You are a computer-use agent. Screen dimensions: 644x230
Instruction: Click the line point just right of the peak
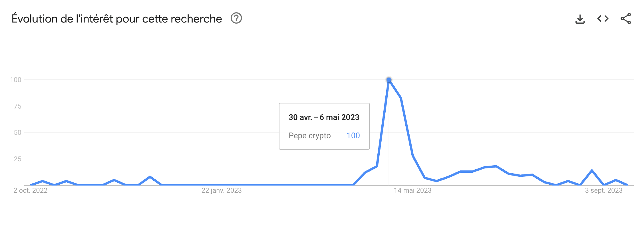(401, 98)
